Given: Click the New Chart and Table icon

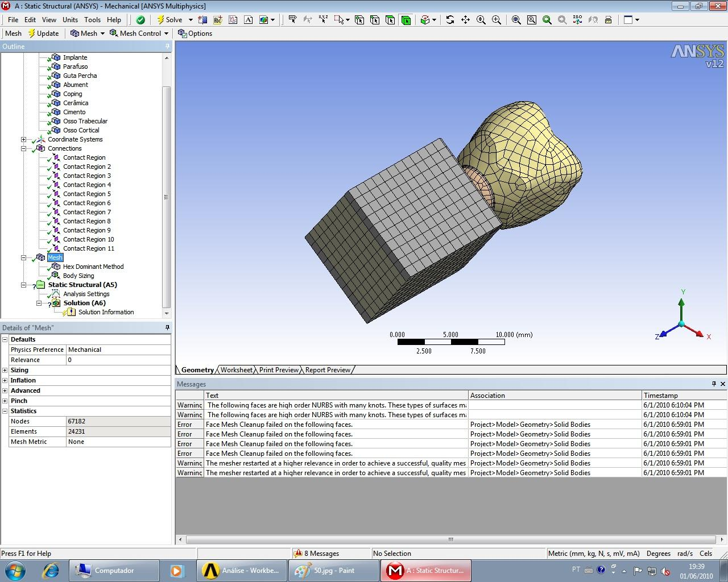Looking at the screenshot, I should [233, 20].
